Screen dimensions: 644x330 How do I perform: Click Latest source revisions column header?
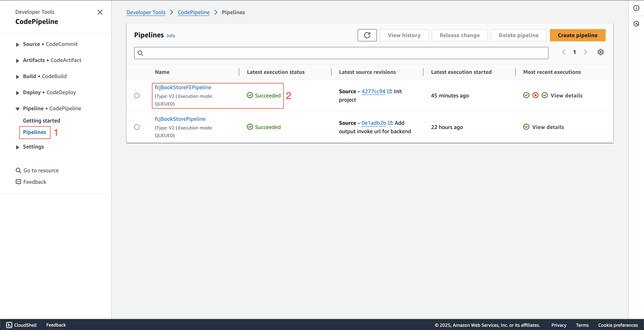point(367,72)
